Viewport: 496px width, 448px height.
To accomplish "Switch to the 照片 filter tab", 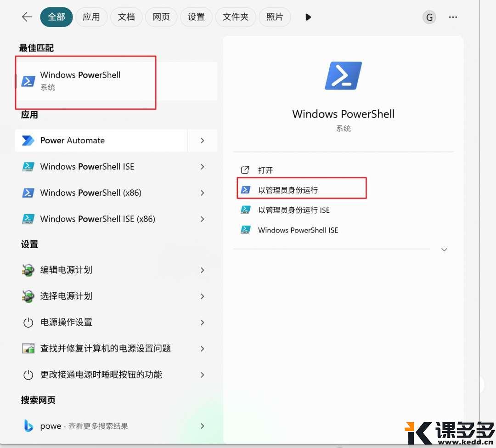I will [x=275, y=17].
